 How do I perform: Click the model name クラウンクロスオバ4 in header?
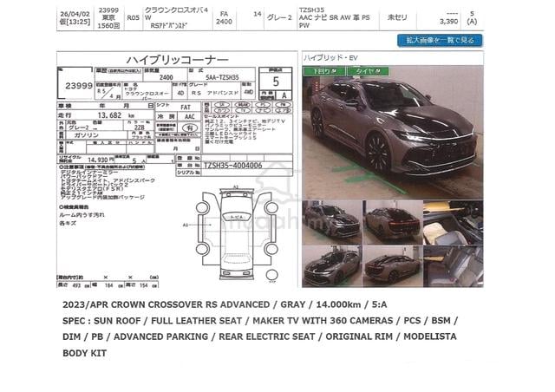[x=176, y=10]
